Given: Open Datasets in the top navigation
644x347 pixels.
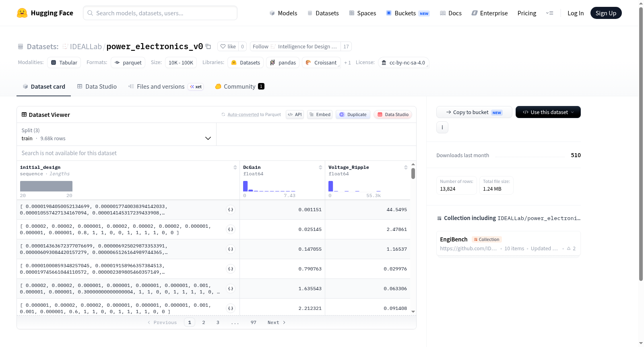Looking at the screenshot, I should pyautogui.click(x=323, y=13).
